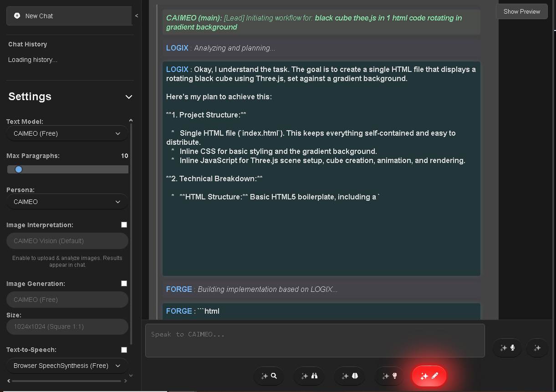The width and height of the screenshot is (556, 392).
Task: Click the CAIMEO (main) lead workflow message
Action: point(321,22)
